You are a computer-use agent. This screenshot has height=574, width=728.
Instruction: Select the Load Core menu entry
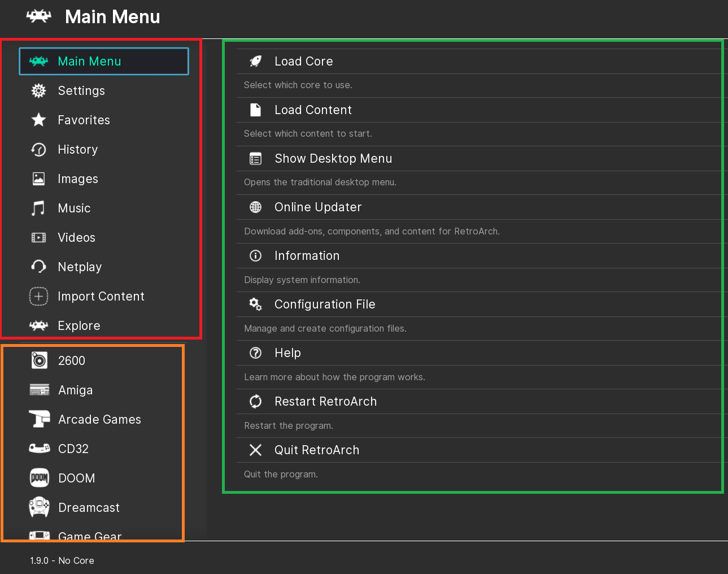click(x=482, y=61)
